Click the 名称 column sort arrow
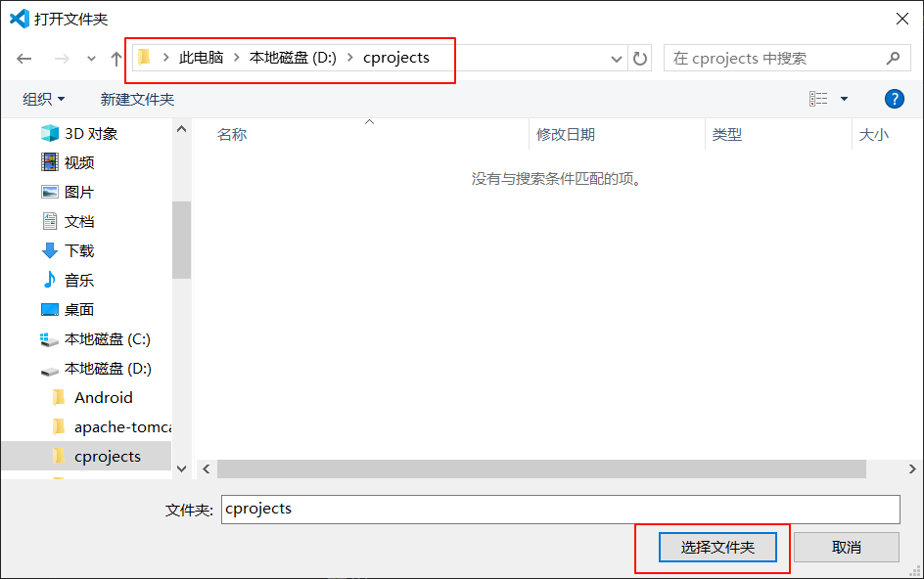The height and width of the screenshot is (579, 924). [370, 122]
